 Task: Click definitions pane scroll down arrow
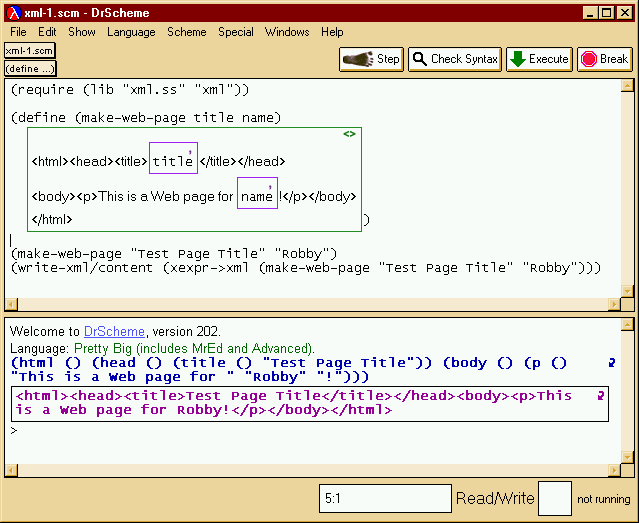pos(627,291)
